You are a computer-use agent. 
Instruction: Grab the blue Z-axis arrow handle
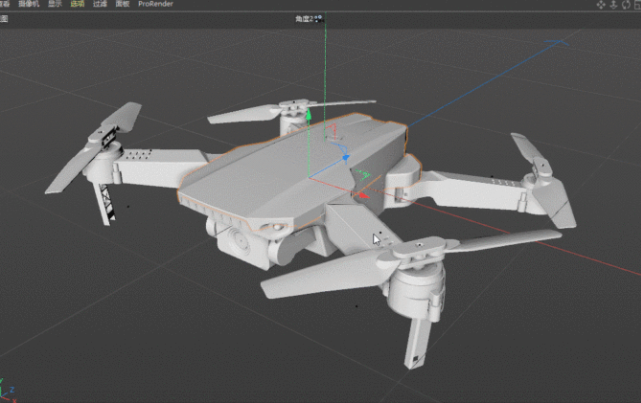point(346,157)
